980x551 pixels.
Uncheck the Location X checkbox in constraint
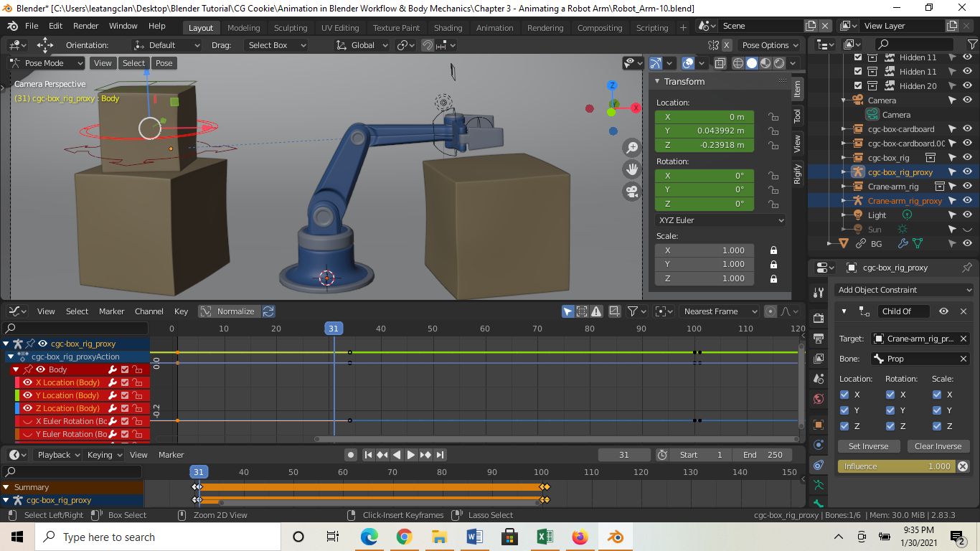(844, 395)
